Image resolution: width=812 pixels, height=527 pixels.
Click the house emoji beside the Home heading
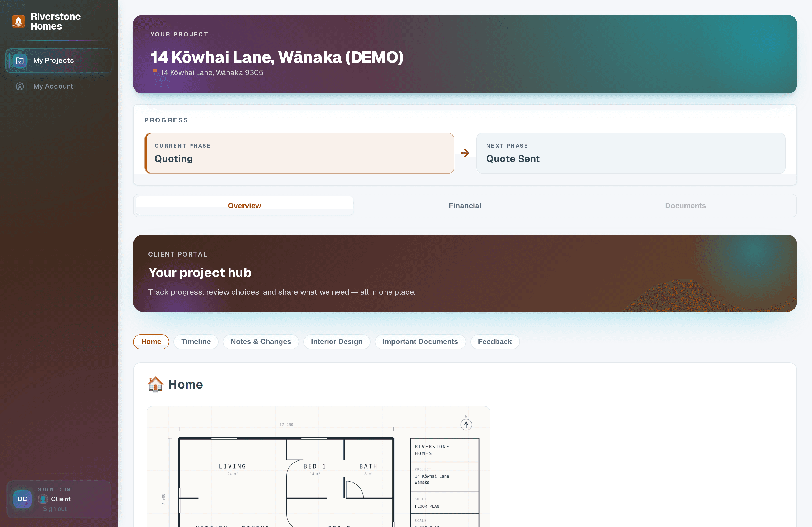click(155, 384)
